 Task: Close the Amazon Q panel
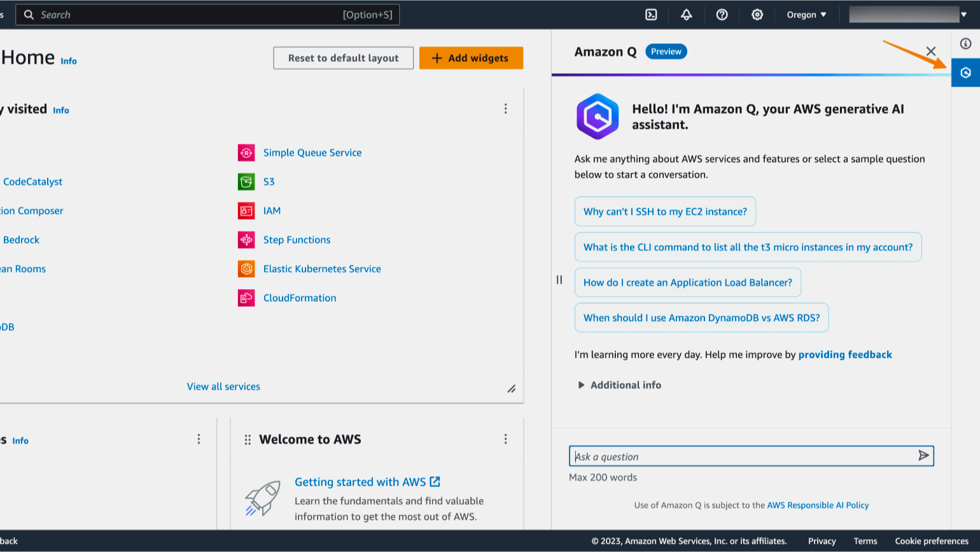click(x=930, y=52)
